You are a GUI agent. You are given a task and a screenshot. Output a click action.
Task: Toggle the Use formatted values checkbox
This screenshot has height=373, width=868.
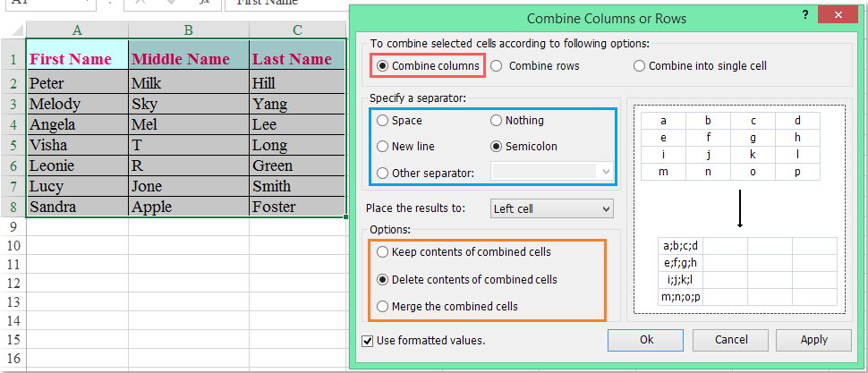pos(368,340)
